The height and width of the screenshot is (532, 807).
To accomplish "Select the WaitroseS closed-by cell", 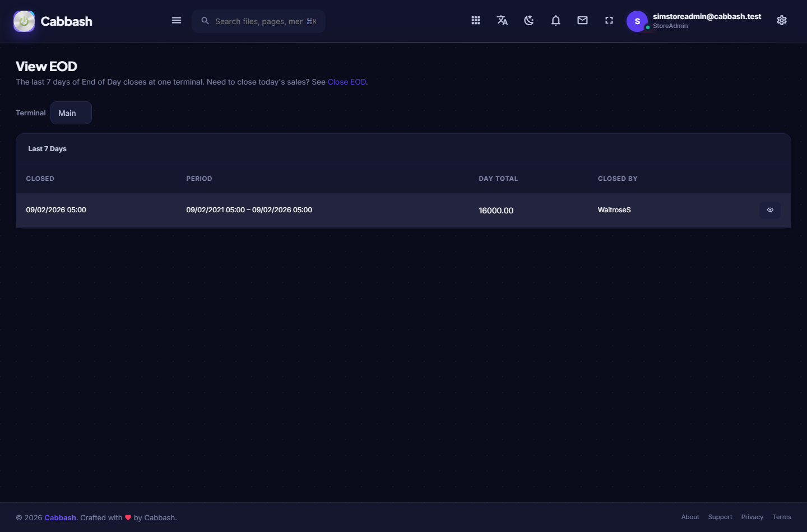I will [x=614, y=210].
